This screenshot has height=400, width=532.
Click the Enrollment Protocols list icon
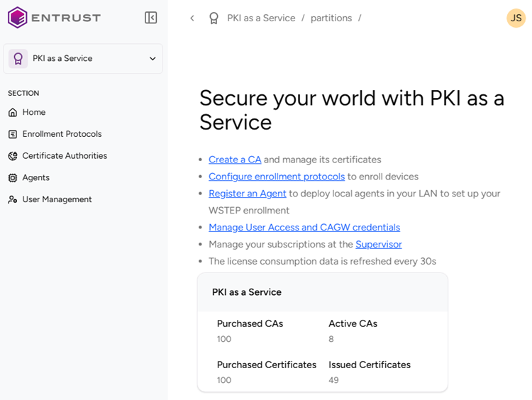pos(13,134)
